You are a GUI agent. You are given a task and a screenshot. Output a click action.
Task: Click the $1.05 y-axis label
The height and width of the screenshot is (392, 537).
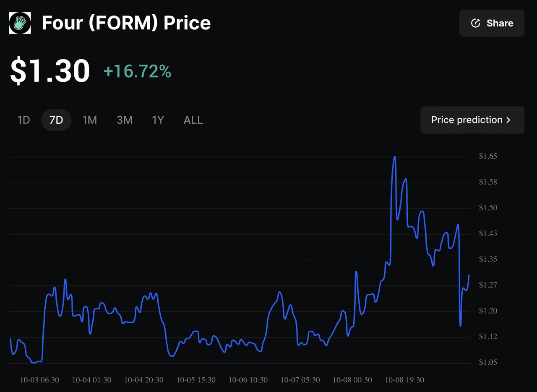point(488,363)
